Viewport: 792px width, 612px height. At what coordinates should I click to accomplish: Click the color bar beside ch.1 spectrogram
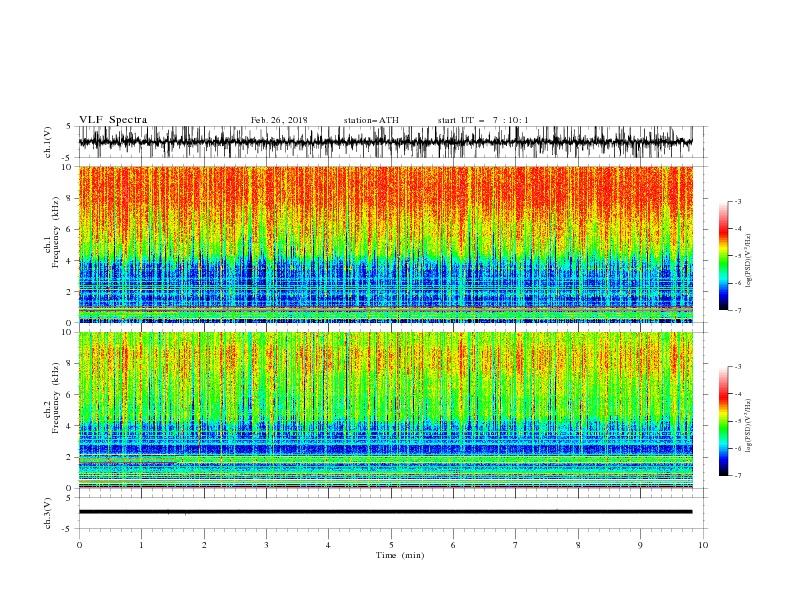[x=724, y=256]
